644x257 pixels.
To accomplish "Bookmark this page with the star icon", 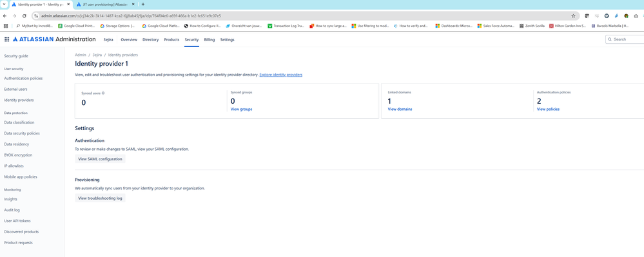I will (573, 15).
